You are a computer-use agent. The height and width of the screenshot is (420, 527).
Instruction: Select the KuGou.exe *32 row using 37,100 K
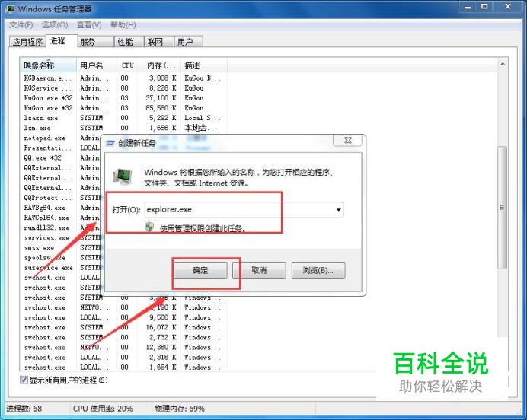(123, 98)
